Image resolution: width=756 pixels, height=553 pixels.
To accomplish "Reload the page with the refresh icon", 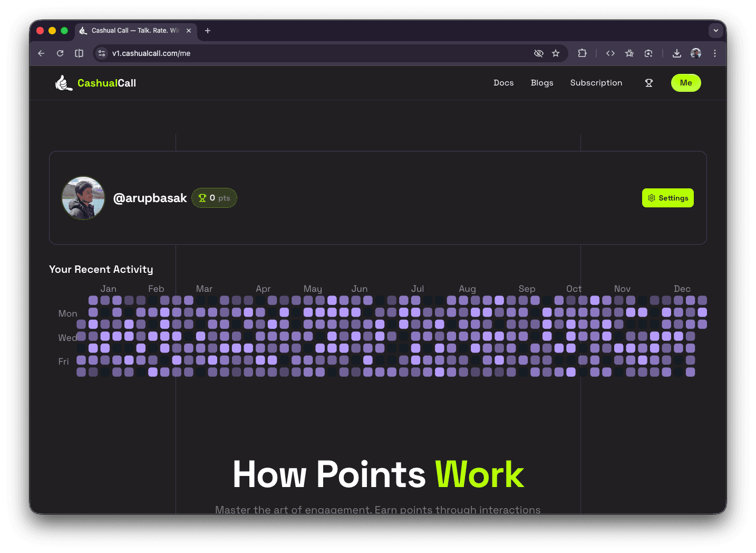I will point(60,53).
